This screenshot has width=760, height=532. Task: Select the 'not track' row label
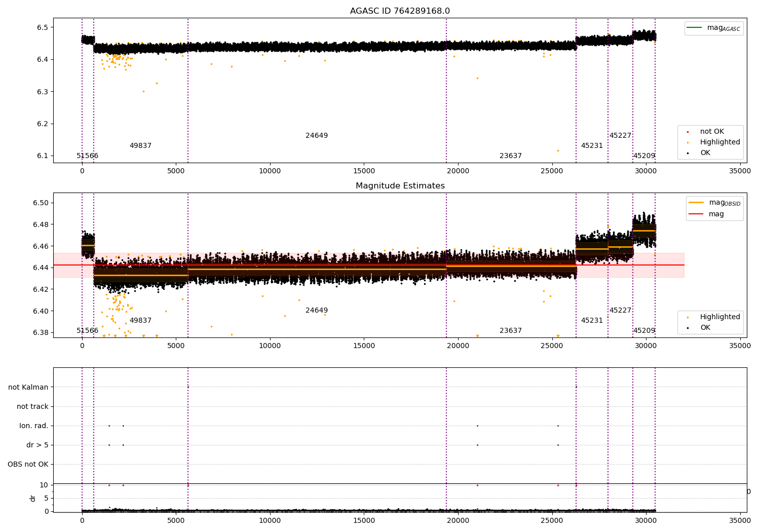coord(32,406)
